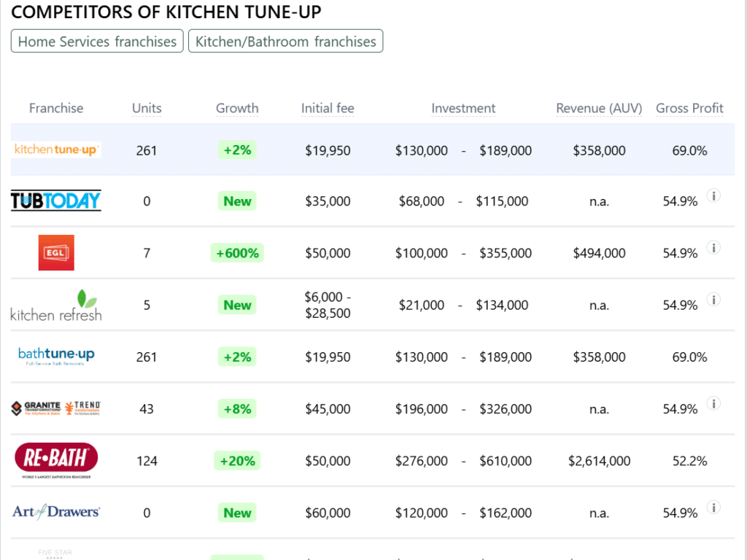The image size is (747, 560).
Task: Click the Competitors of Kitchen Tune-Up heading
Action: (166, 12)
